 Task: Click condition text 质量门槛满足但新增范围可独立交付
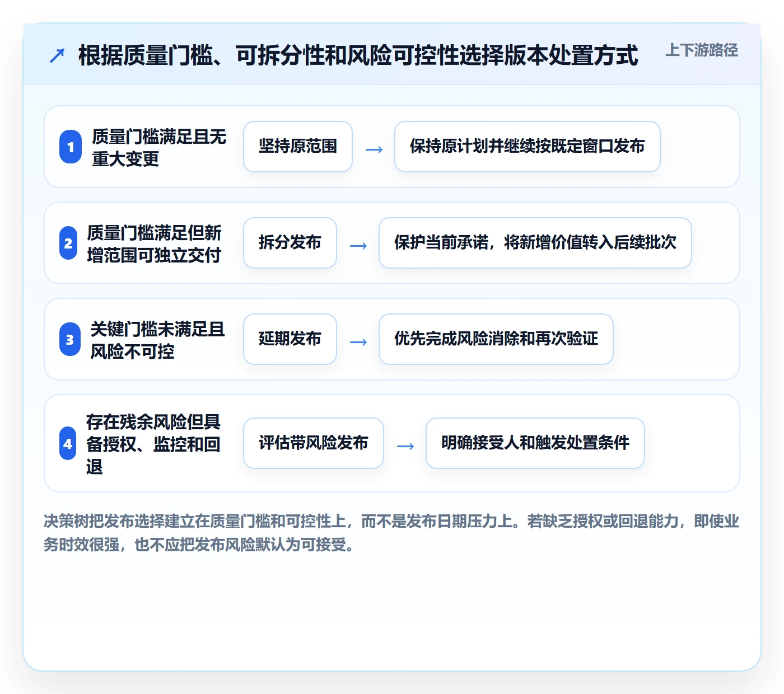155,243
